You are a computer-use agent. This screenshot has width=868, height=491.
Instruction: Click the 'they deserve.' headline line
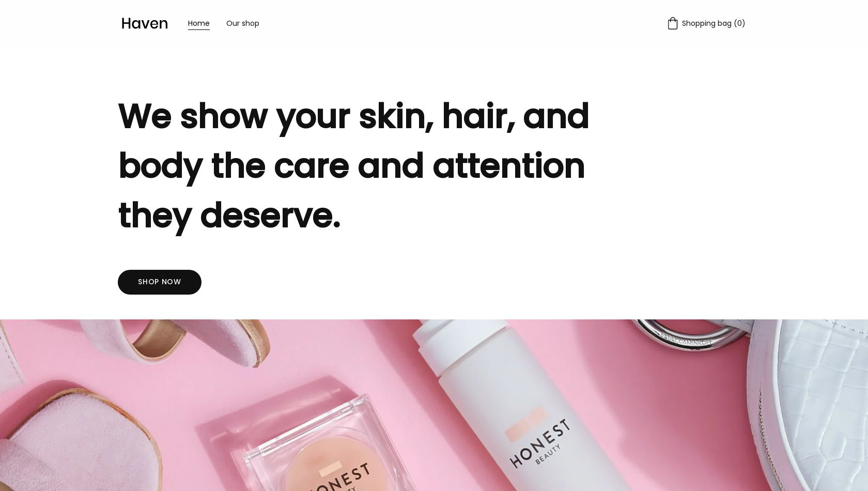pyautogui.click(x=229, y=216)
